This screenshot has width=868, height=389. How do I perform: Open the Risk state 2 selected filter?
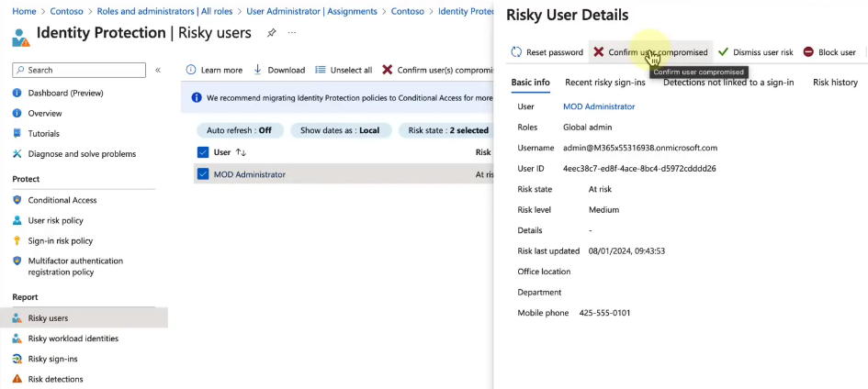click(447, 130)
